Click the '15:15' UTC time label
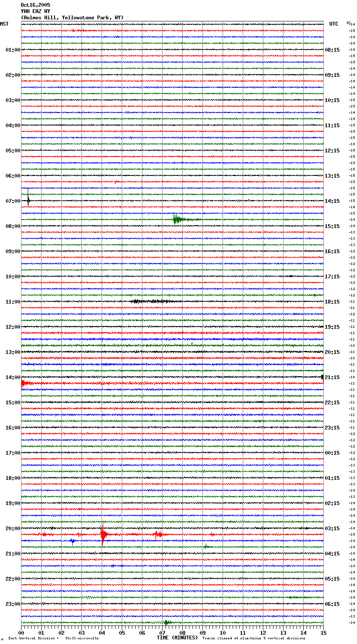 (332, 226)
